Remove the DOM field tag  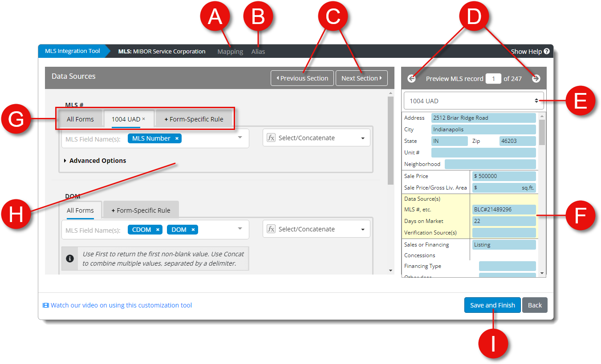pyautogui.click(x=193, y=230)
